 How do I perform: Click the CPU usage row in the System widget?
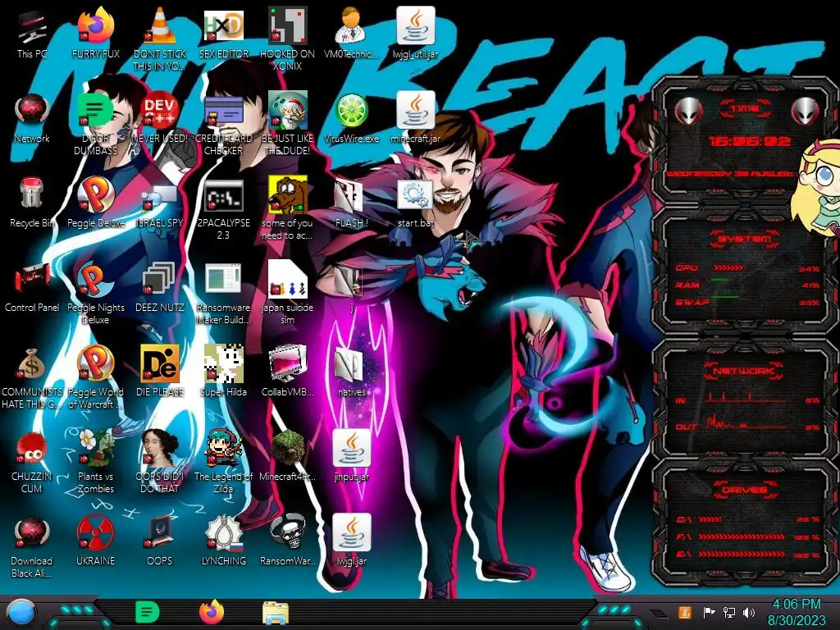748,268
